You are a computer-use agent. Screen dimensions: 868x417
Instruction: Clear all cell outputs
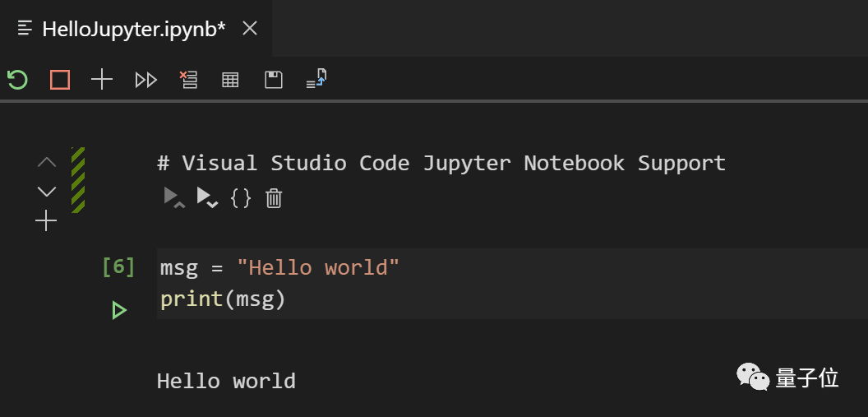tap(189, 80)
